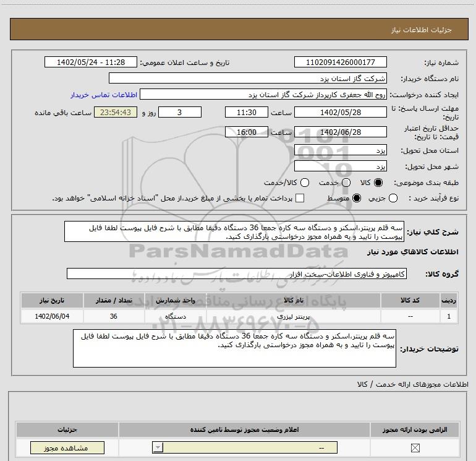
Task: Click response deadline date 1402/05/28
Action: pyautogui.click(x=340, y=112)
